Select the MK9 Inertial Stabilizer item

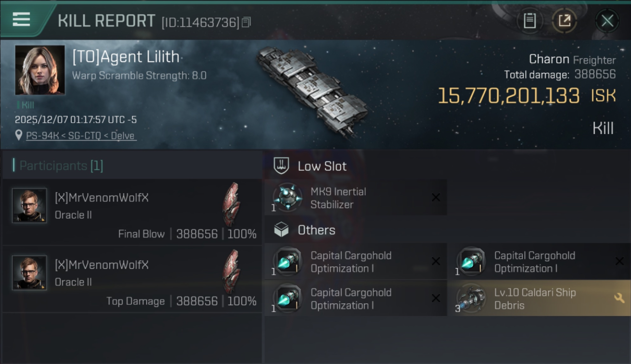(x=355, y=198)
